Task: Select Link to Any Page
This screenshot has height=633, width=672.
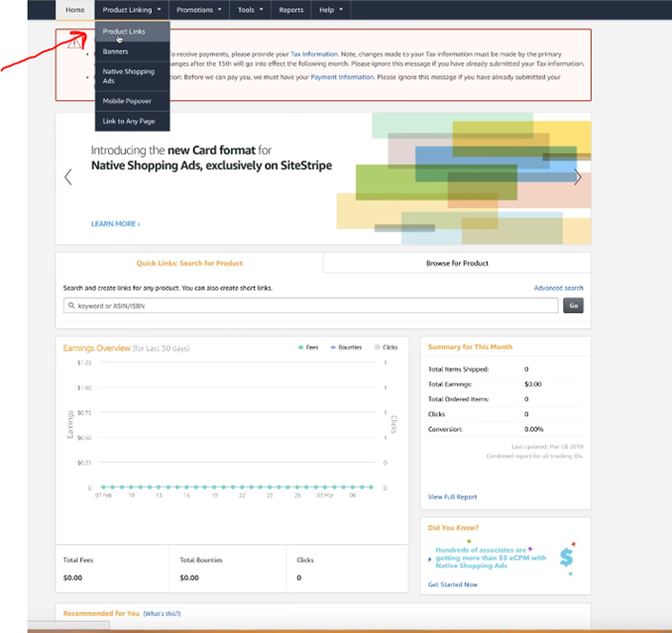Action: (x=133, y=121)
